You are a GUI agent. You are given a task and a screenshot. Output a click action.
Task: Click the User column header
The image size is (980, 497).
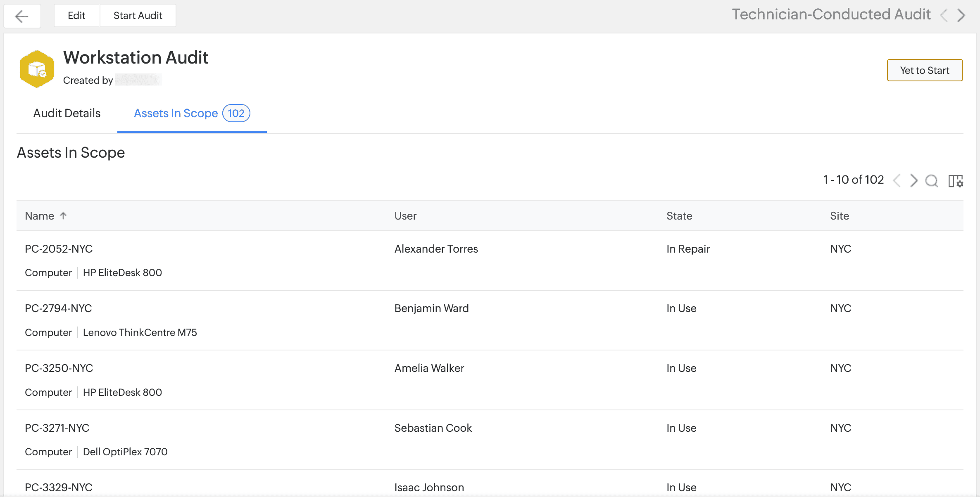coord(405,216)
